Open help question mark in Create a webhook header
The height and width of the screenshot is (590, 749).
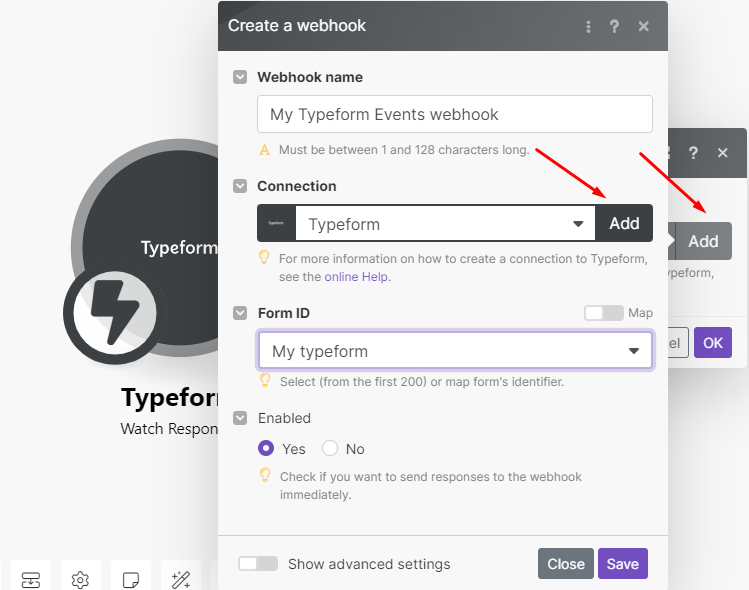[614, 26]
